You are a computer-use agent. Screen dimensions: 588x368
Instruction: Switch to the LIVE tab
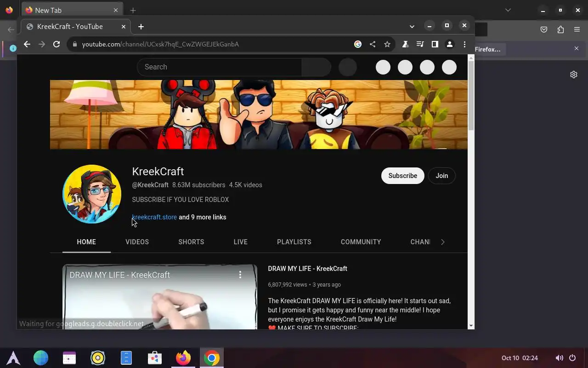(240, 242)
